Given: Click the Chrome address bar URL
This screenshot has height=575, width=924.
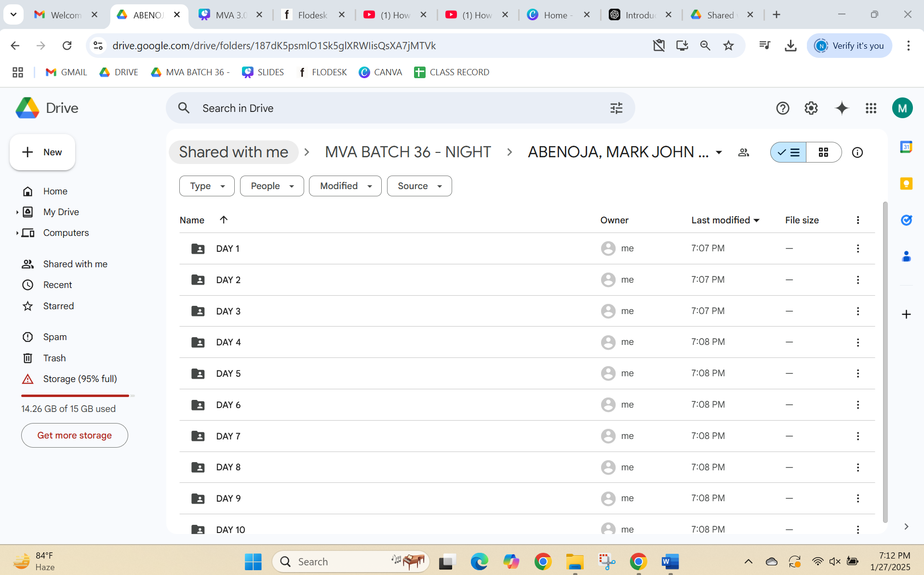Looking at the screenshot, I should pos(274,46).
